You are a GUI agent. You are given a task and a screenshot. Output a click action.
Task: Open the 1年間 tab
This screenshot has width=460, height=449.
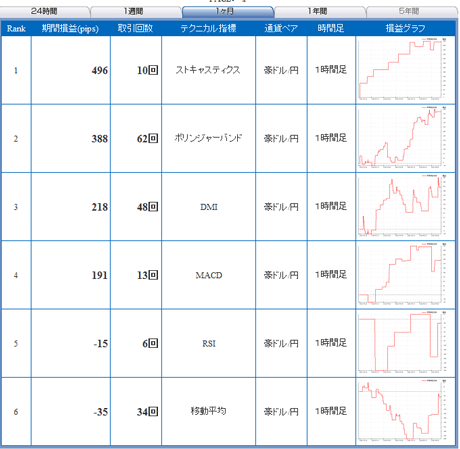(x=319, y=12)
